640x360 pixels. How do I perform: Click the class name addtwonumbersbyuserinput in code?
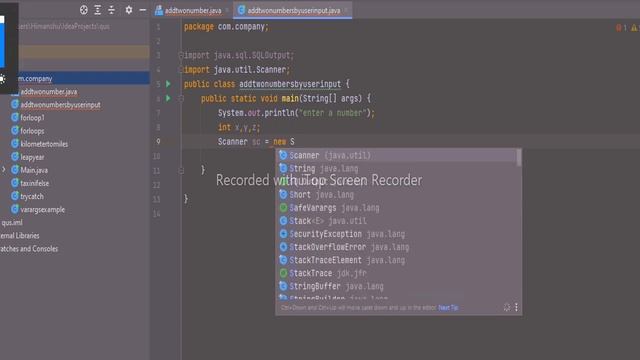click(290, 84)
